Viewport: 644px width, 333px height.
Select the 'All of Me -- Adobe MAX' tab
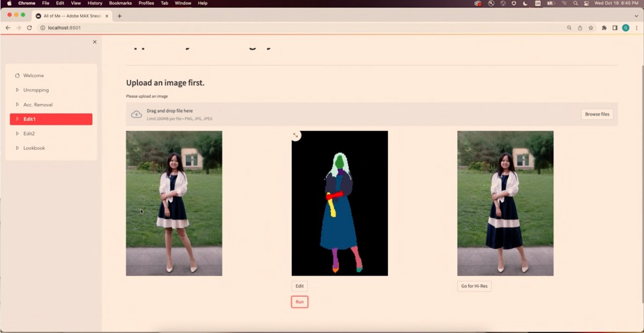72,16
